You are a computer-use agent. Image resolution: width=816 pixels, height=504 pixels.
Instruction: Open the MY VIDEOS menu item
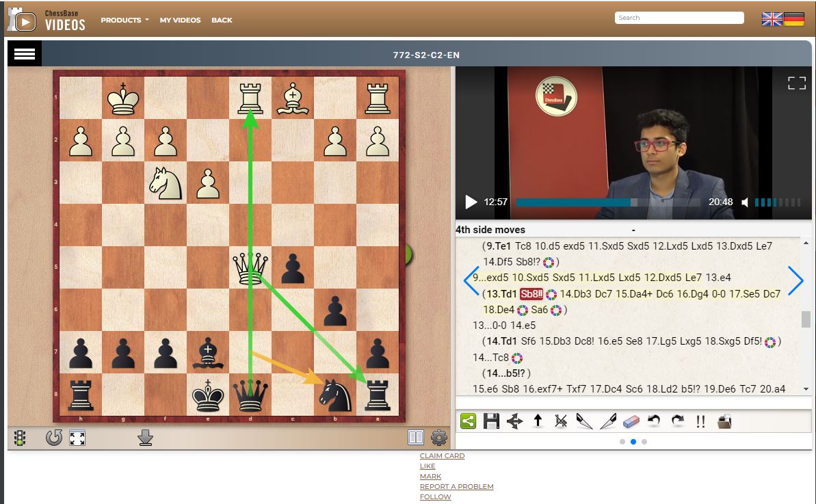pos(179,20)
